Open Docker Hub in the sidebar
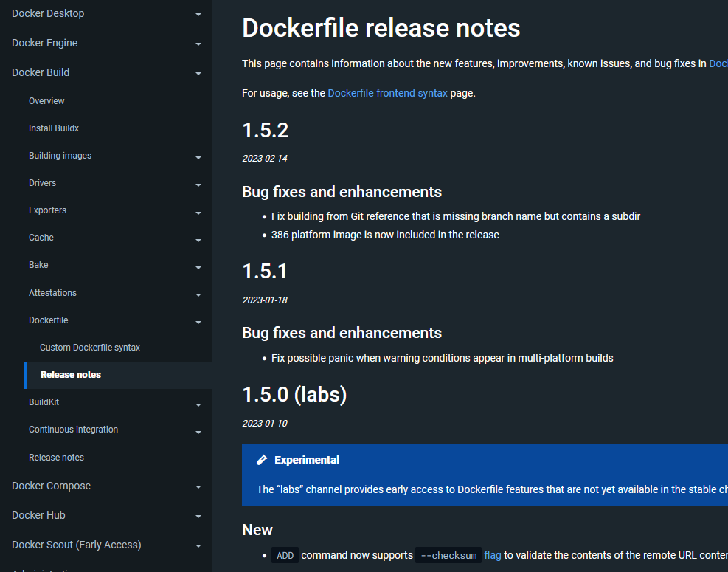Viewport: 728px width, 572px height. click(x=38, y=515)
